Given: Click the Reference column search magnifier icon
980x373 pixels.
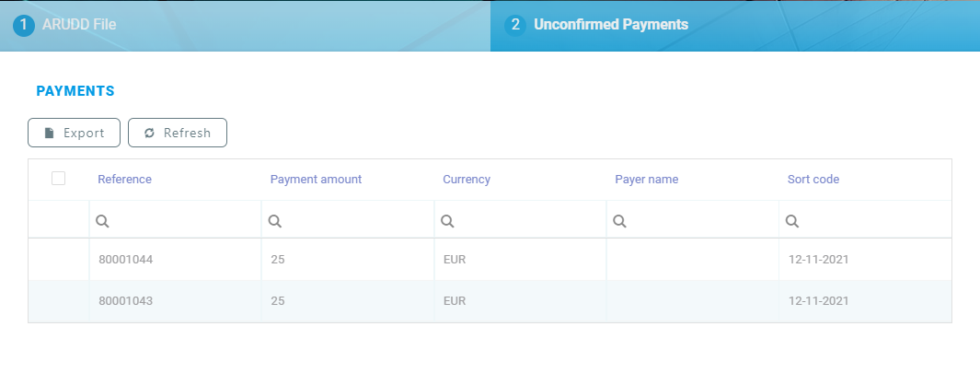Looking at the screenshot, I should (102, 221).
